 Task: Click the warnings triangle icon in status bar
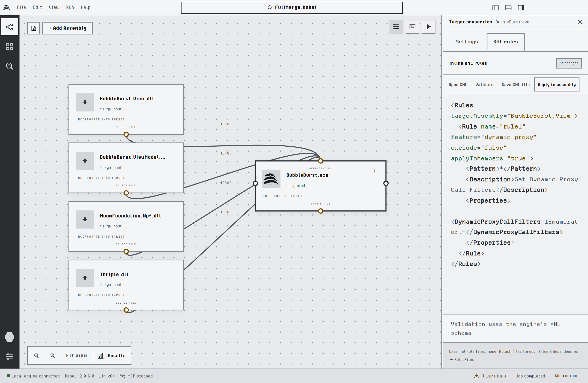click(477, 376)
